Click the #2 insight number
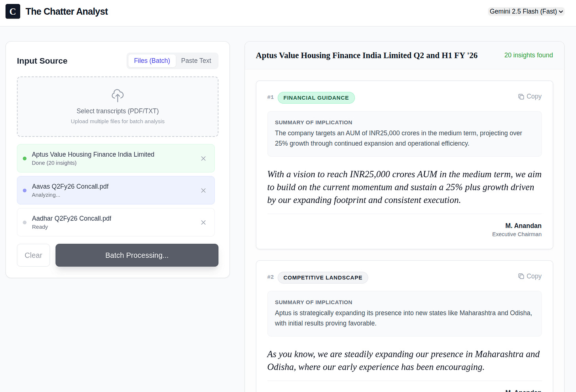This screenshot has width=576, height=392. click(x=271, y=277)
